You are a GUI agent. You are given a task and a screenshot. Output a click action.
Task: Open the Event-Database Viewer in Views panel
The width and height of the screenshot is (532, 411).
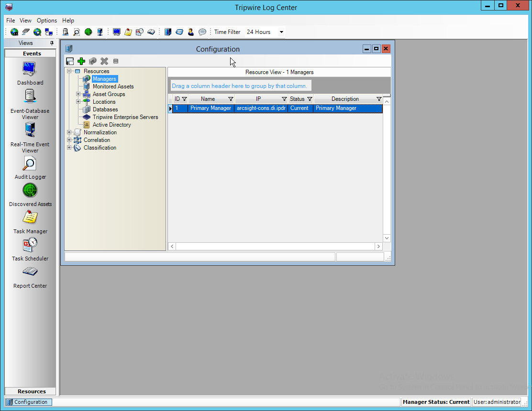(30, 104)
